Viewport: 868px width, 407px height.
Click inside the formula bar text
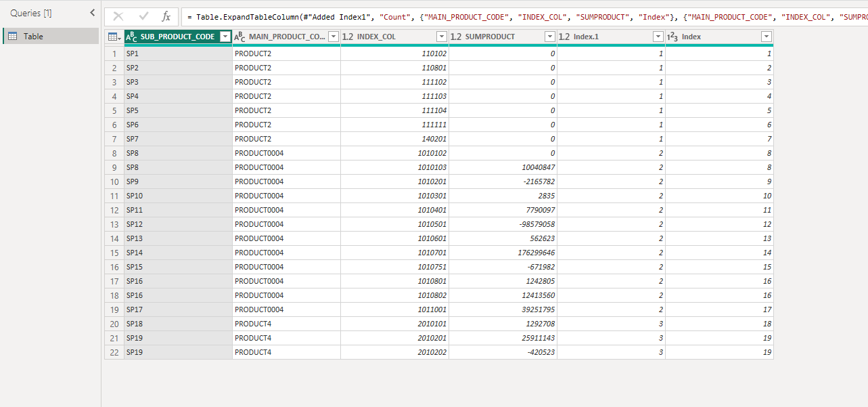coord(528,16)
